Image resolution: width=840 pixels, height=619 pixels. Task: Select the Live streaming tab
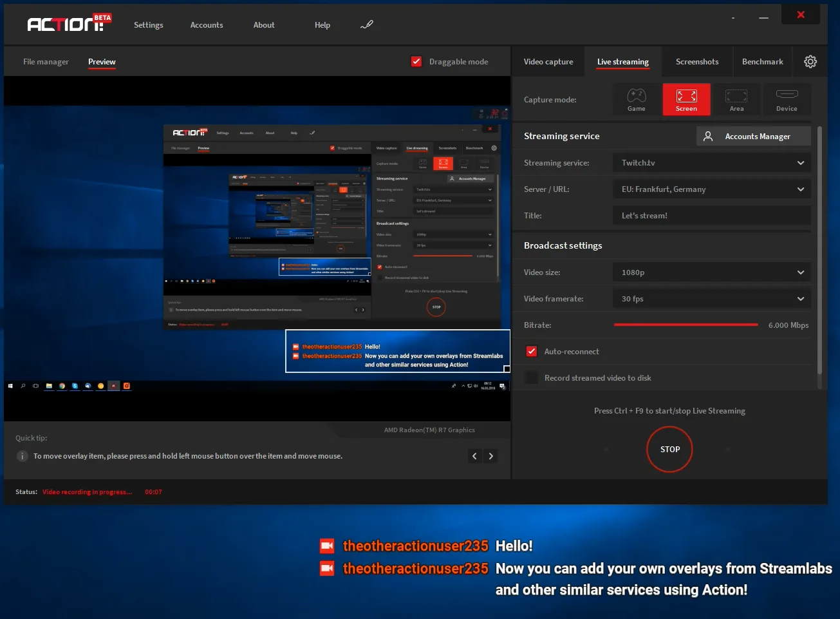click(x=623, y=62)
